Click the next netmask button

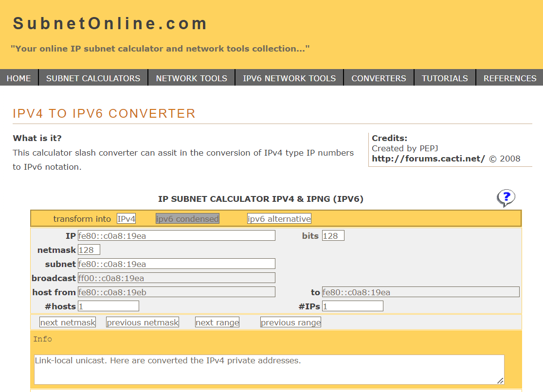pos(68,322)
